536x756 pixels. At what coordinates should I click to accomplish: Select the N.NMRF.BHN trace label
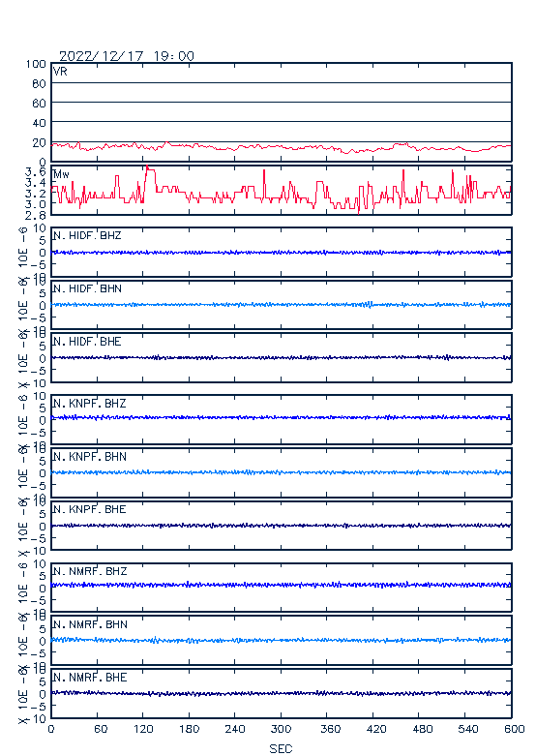click(90, 624)
